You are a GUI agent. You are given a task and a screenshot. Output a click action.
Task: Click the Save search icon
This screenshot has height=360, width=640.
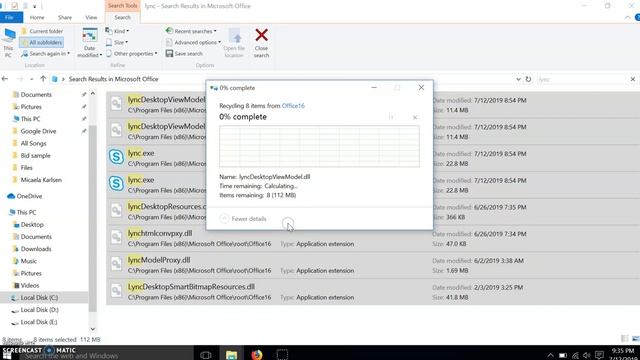point(169,53)
